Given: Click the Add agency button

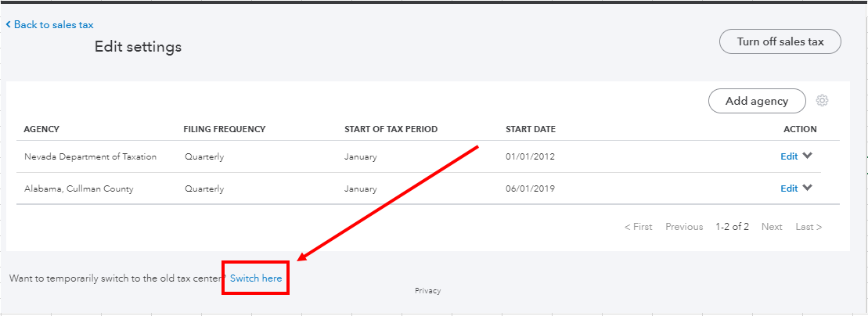Looking at the screenshot, I should [x=757, y=101].
